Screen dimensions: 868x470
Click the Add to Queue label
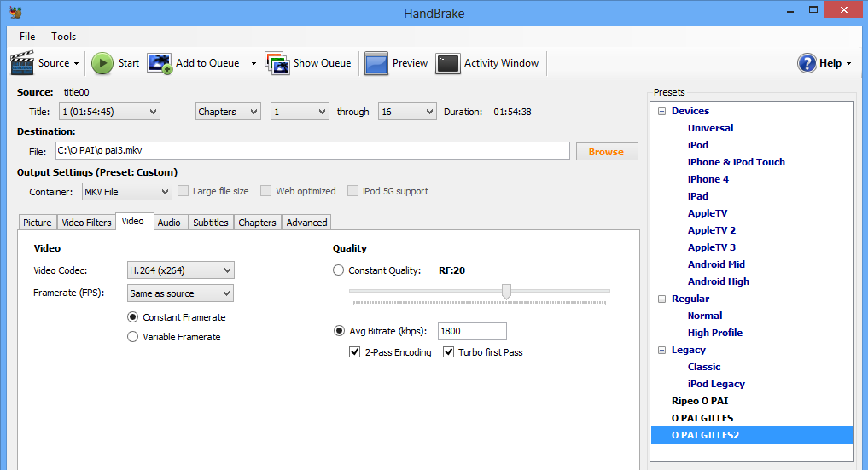click(x=207, y=63)
